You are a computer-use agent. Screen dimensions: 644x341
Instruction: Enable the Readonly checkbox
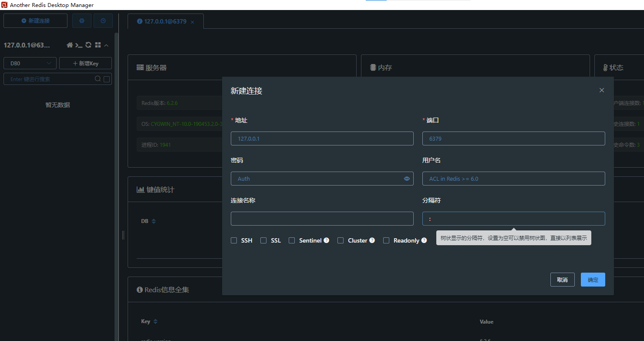(386, 240)
